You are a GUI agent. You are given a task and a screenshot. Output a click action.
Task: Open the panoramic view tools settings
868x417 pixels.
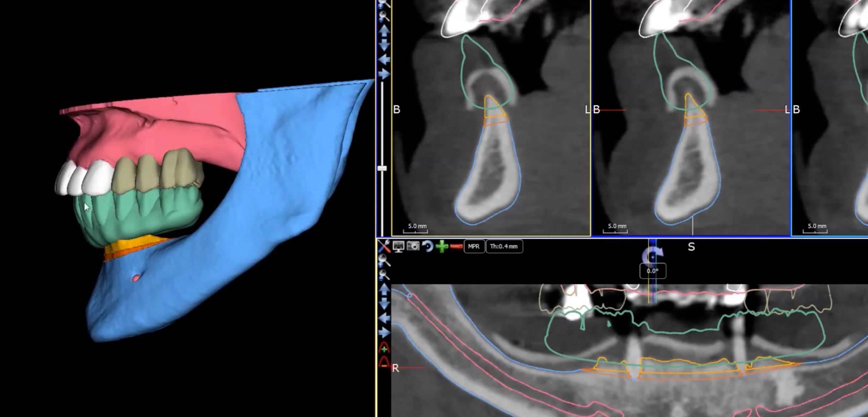tap(384, 246)
